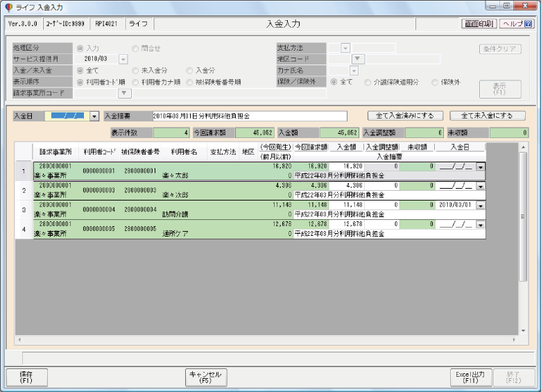Click the 入金摘要 text field
Viewport: 541px width, 392px height.
(x=250, y=117)
